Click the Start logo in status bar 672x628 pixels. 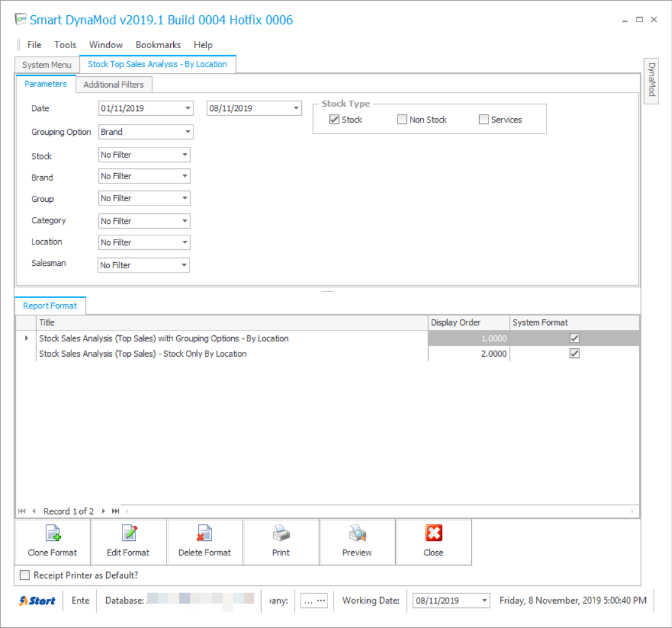[37, 601]
